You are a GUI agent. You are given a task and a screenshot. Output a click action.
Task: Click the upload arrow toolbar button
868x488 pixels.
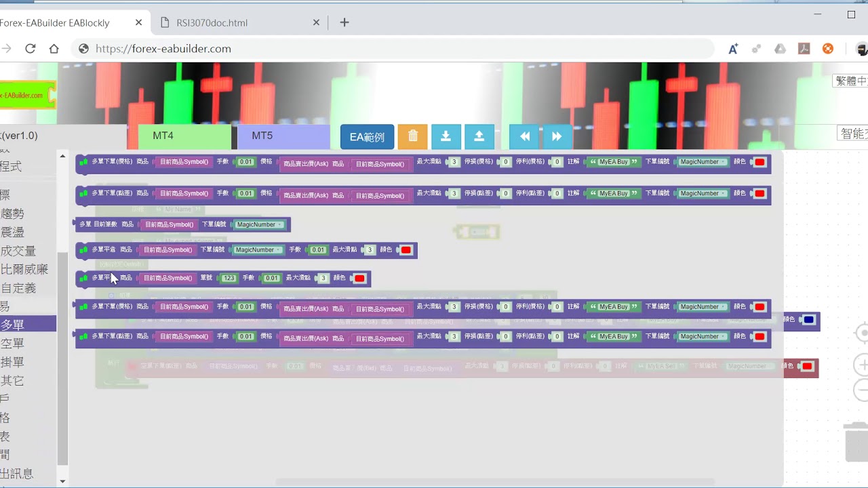479,136
